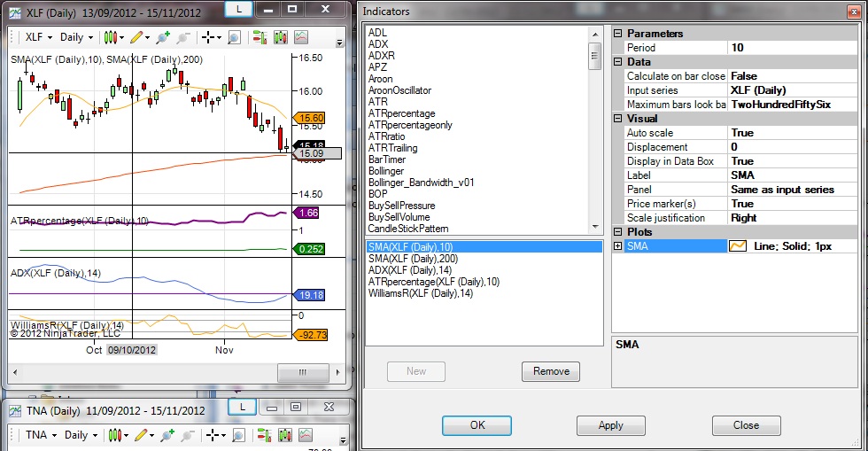Edit the Period value field
868x451 pixels.
[x=792, y=48]
